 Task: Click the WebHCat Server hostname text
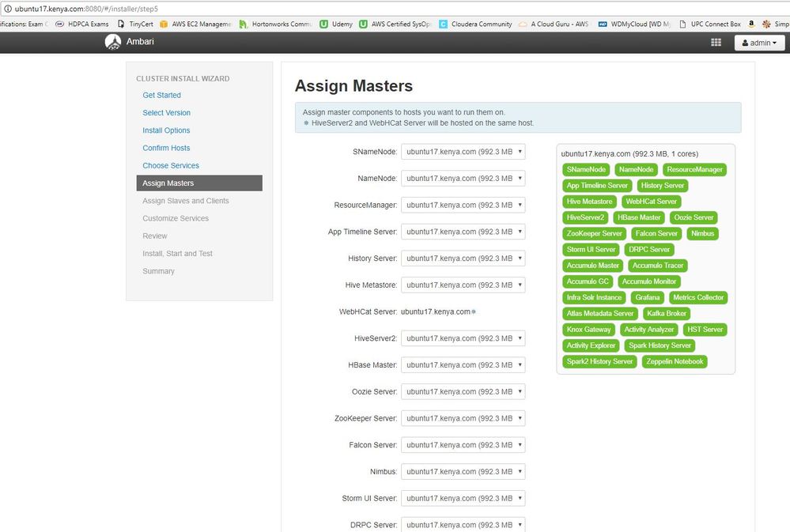point(436,311)
